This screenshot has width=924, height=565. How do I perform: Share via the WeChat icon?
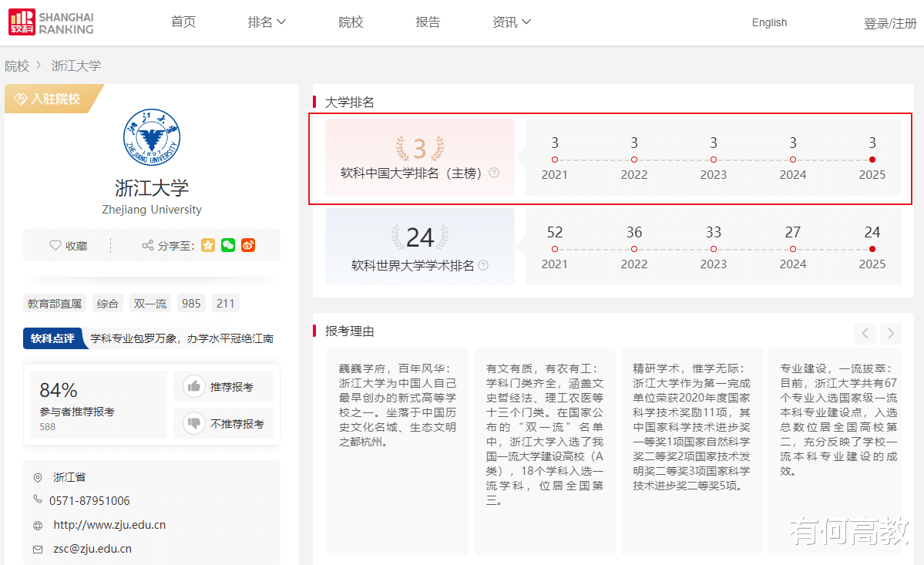pyautogui.click(x=228, y=245)
